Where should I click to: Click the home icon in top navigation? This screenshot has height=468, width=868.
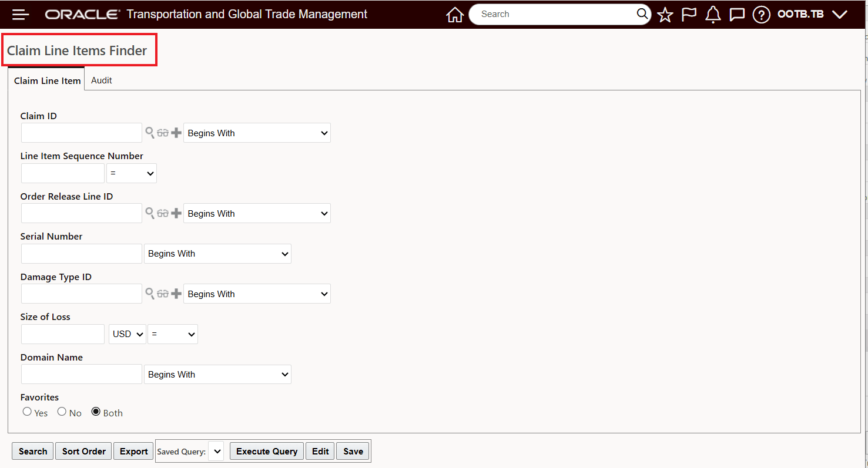pos(455,14)
